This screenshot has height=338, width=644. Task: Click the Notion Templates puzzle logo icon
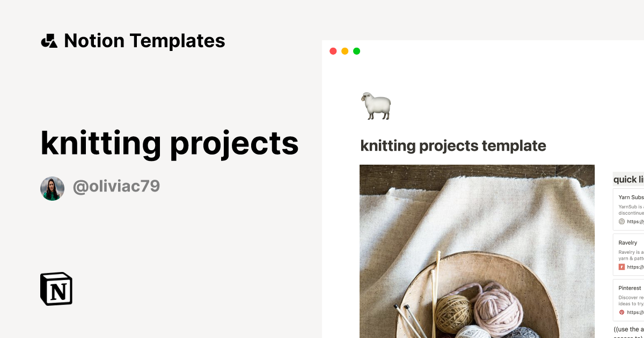coord(49,40)
